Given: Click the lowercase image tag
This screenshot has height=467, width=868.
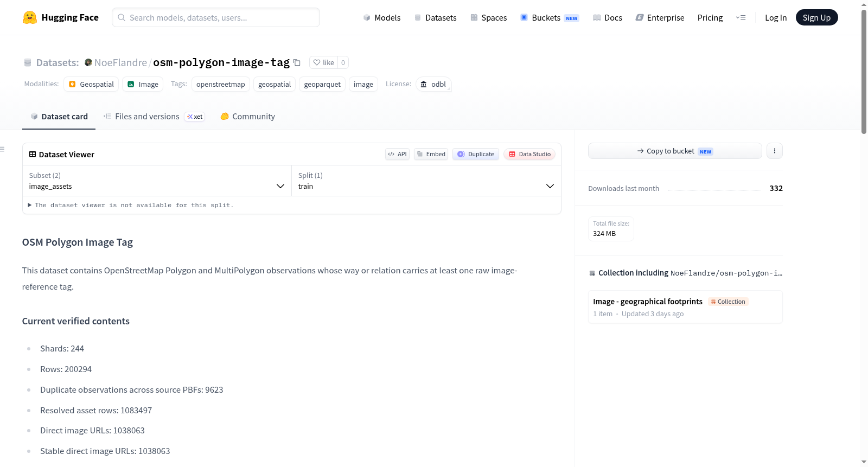Looking at the screenshot, I should (363, 84).
